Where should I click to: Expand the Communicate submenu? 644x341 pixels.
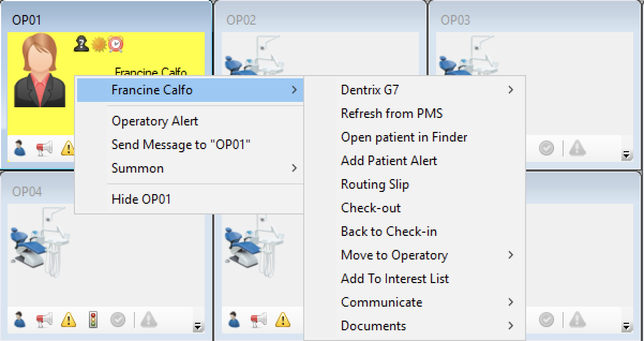(510, 302)
